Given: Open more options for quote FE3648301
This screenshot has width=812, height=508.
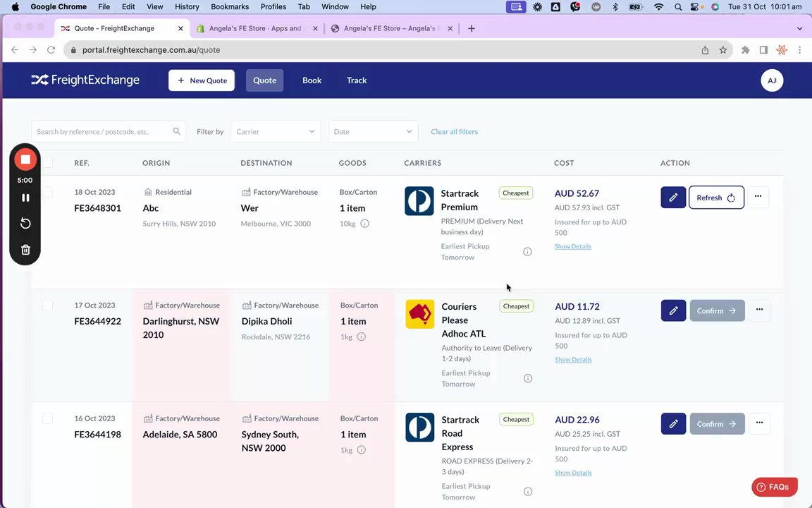Looking at the screenshot, I should (x=758, y=196).
